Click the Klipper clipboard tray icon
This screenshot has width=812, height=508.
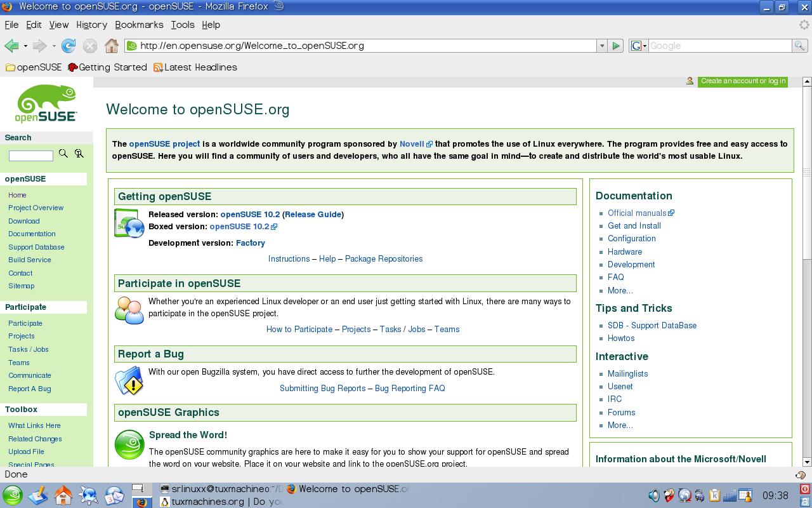715,495
